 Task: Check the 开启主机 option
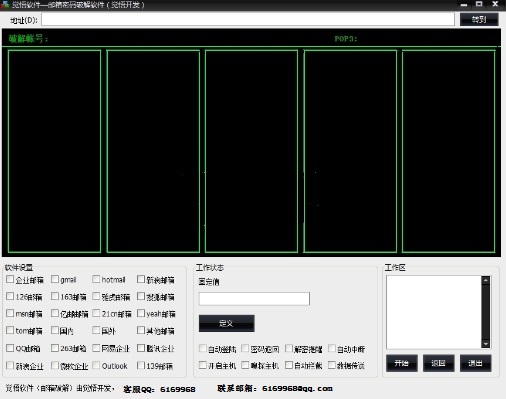203,365
